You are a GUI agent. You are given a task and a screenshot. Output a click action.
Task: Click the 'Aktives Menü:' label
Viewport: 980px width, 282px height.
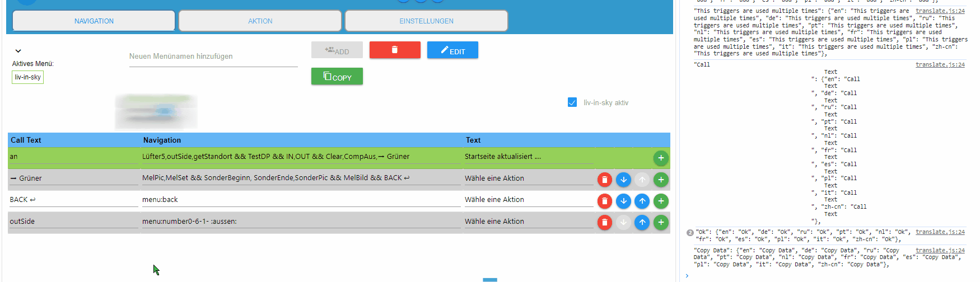pos(33,64)
